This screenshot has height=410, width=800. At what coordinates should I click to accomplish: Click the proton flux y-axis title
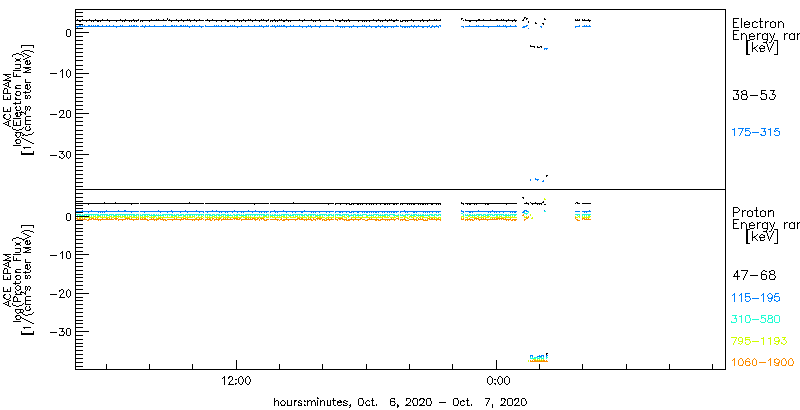pyautogui.click(x=20, y=279)
